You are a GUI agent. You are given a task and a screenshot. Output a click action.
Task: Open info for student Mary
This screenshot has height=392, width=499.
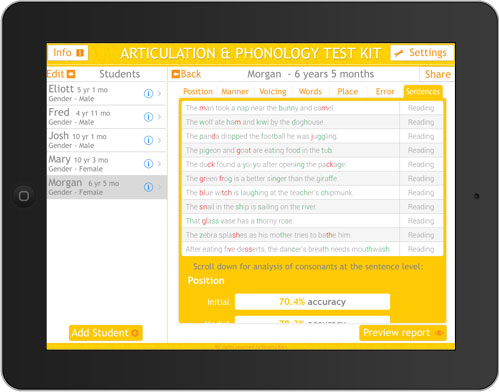pos(148,164)
